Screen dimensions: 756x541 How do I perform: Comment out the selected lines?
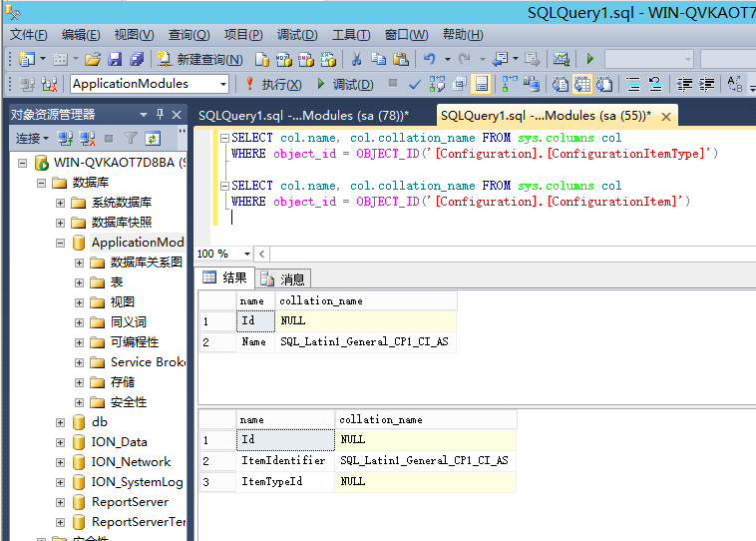(633, 85)
